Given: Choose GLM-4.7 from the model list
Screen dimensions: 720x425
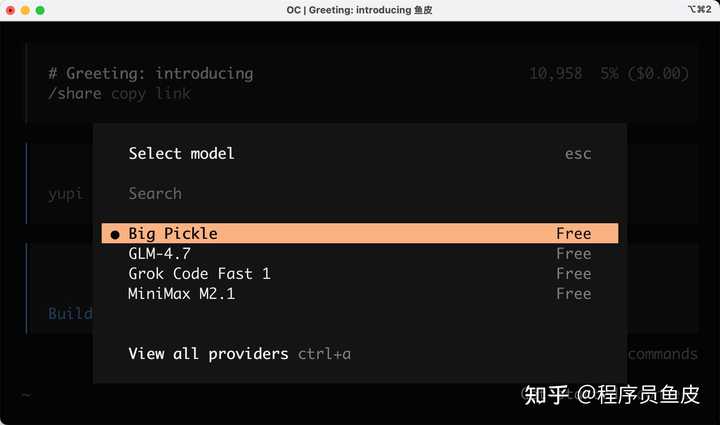Looking at the screenshot, I should click(159, 253).
